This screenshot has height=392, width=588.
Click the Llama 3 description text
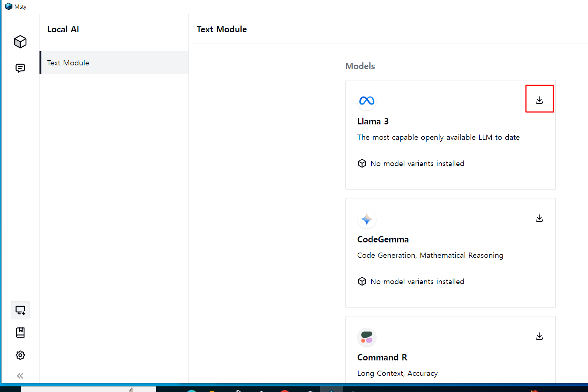[438, 138]
